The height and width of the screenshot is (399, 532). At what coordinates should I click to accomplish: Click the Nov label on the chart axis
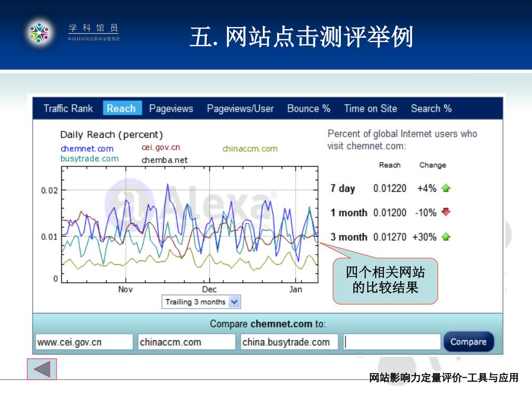[x=125, y=289]
